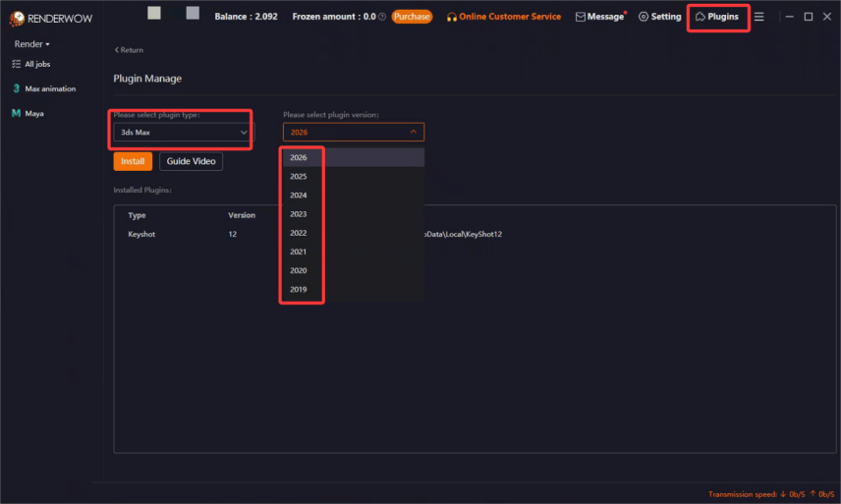Open the Message inbox
The height and width of the screenshot is (504, 841).
pyautogui.click(x=600, y=17)
